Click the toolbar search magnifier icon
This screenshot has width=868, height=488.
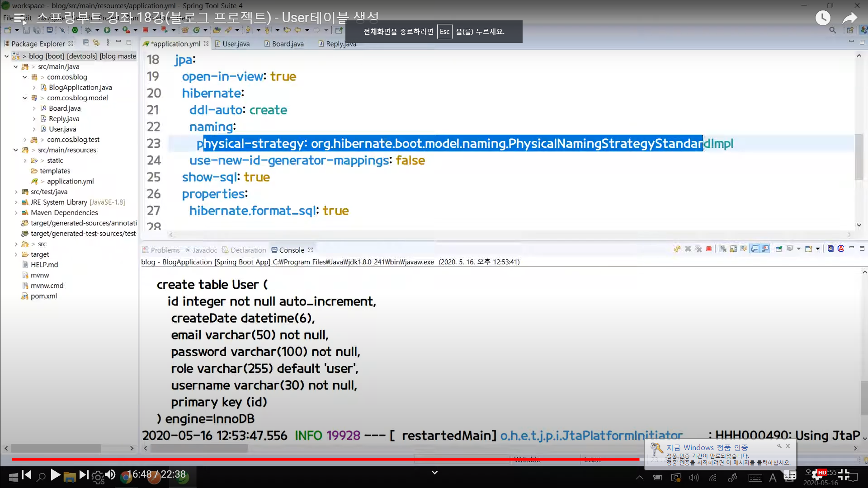coord(832,30)
